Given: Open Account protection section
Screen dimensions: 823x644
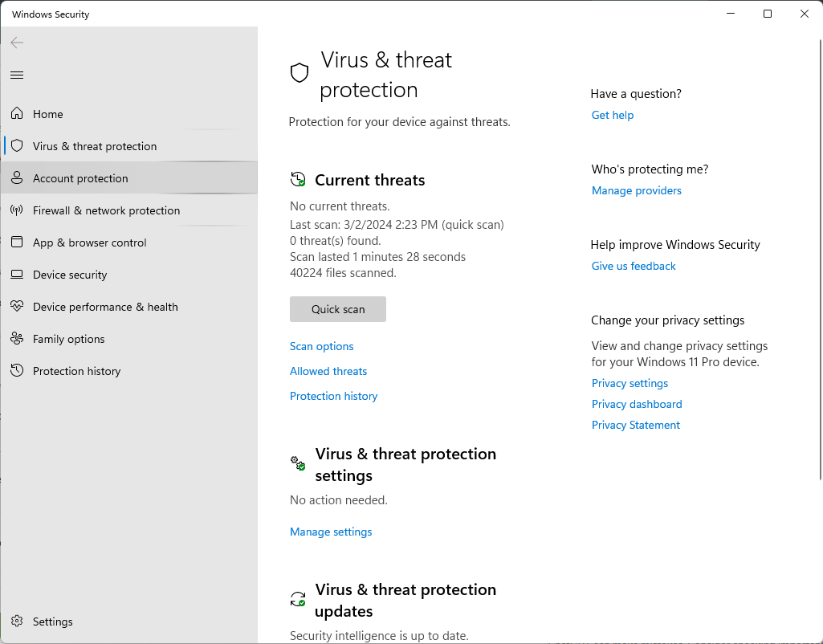Looking at the screenshot, I should [129, 178].
